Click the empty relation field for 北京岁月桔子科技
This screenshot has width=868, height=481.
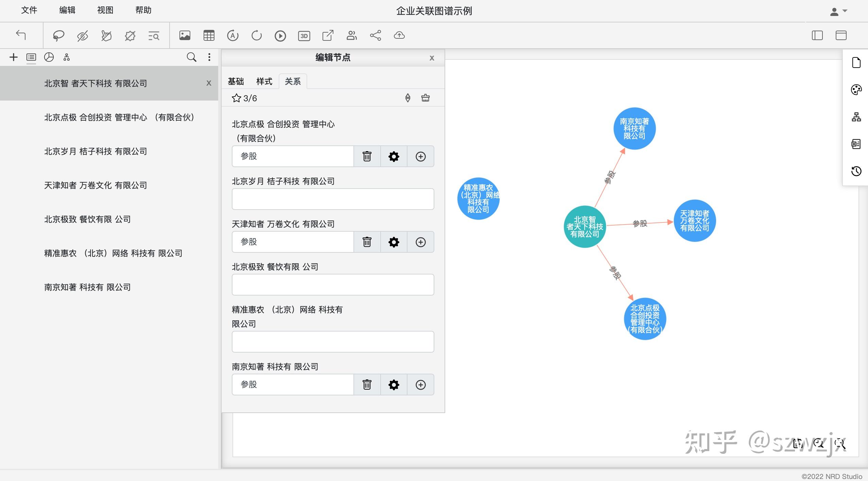click(x=333, y=199)
